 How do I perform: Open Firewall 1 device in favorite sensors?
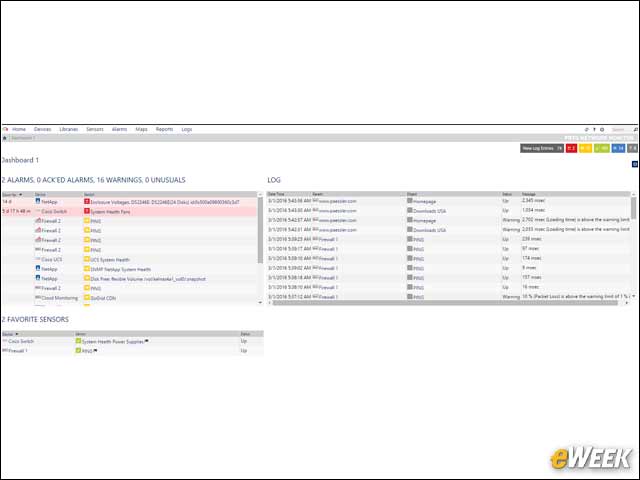tap(18, 351)
